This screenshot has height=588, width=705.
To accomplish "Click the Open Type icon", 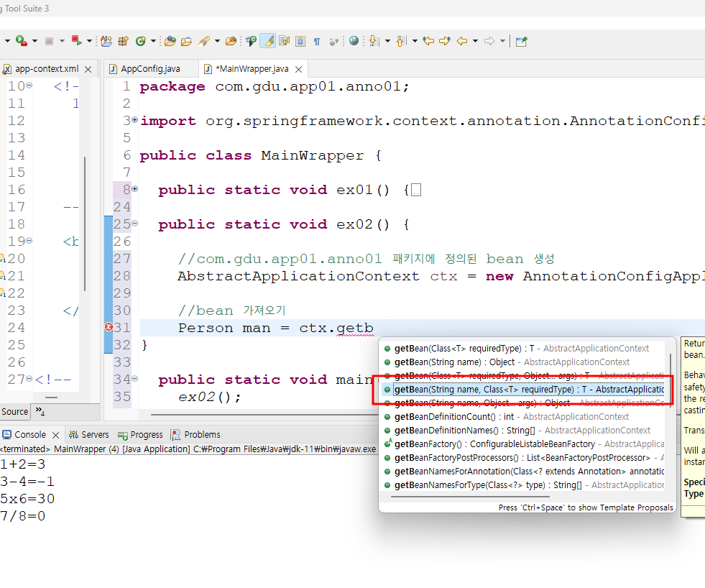I will coord(170,42).
